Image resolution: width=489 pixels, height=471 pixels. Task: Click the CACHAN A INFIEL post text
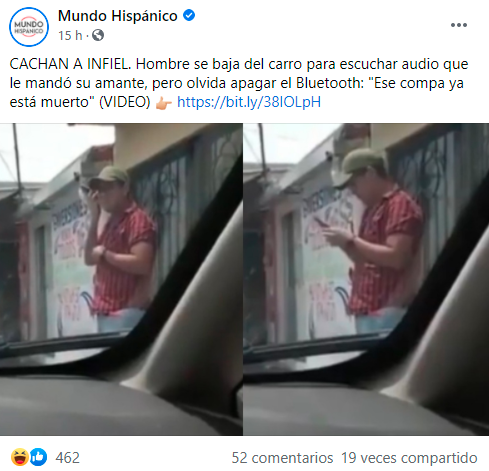70,64
